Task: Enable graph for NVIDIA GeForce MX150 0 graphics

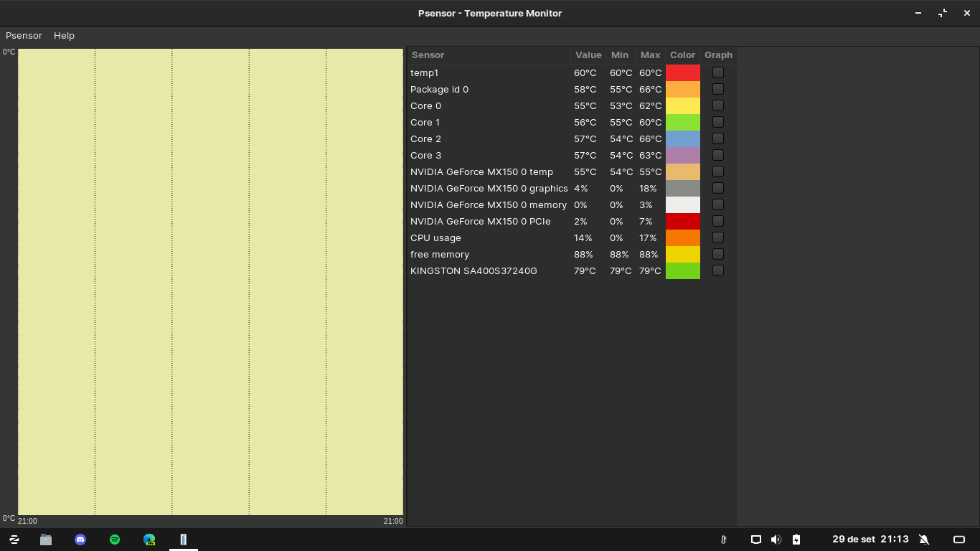Action: click(718, 188)
